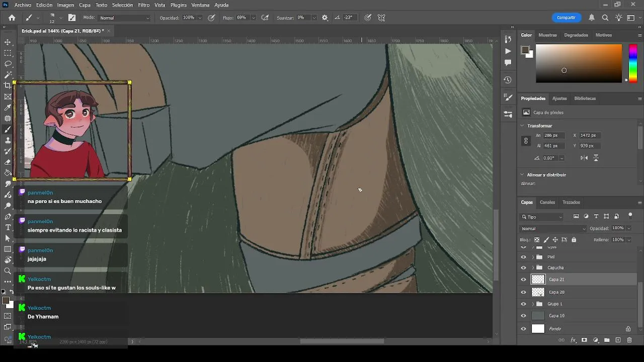Toggle the layer filter switch
Screen dimensions: 644x362
tap(630, 216)
